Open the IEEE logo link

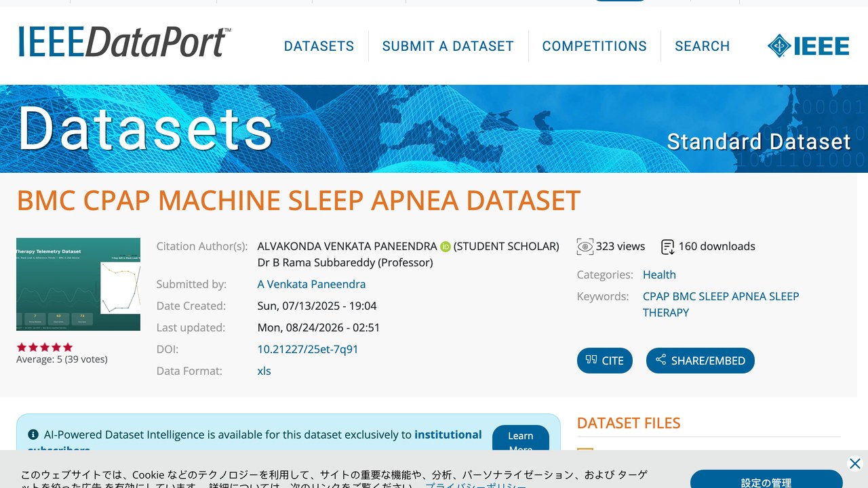pos(808,45)
